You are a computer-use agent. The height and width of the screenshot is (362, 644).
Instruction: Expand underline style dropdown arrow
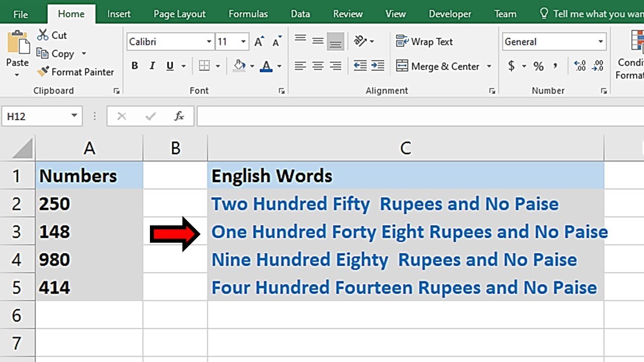[183, 66]
